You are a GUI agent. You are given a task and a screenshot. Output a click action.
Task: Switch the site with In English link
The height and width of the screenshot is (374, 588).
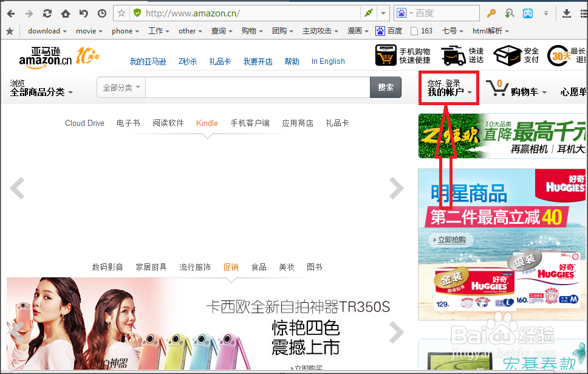pyautogui.click(x=328, y=61)
